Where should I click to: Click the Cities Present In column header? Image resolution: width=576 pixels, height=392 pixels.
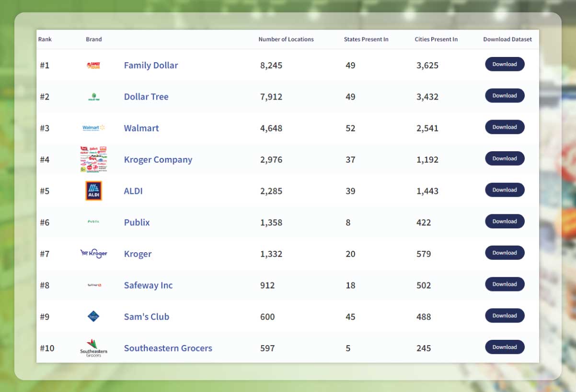(436, 39)
